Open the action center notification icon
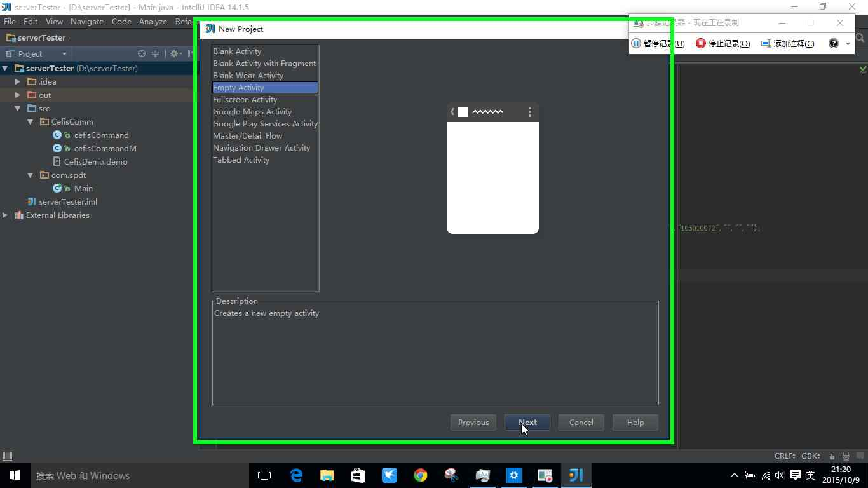Viewport: 868px width, 488px height. pyautogui.click(x=796, y=475)
